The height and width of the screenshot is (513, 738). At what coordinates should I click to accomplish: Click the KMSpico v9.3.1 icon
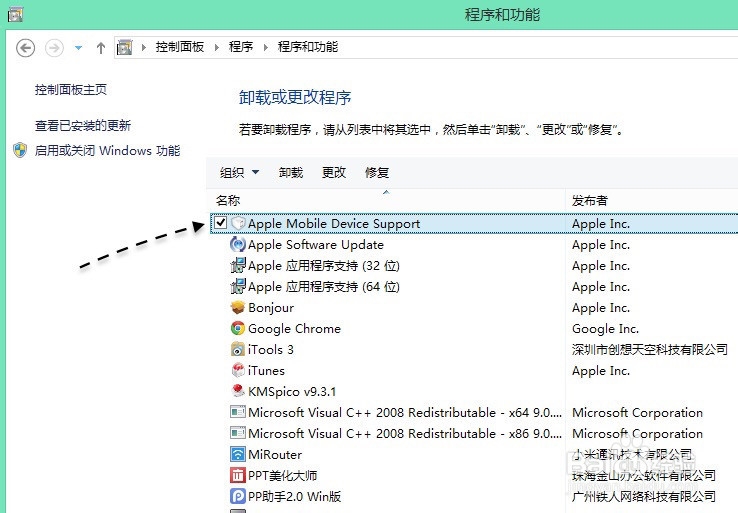point(238,391)
